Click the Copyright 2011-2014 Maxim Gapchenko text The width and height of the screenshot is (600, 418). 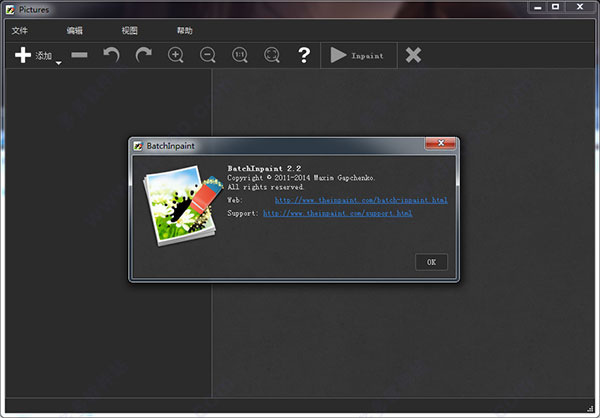[301, 178]
